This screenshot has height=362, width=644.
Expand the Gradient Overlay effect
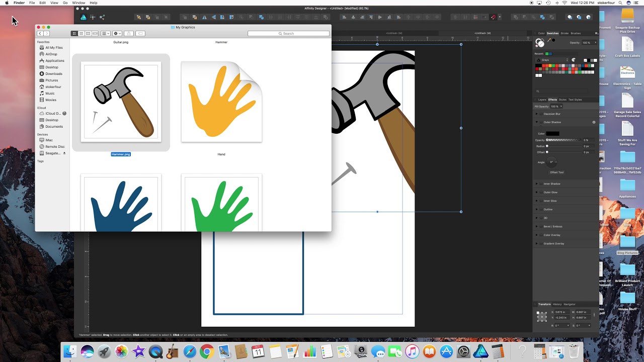pos(536,244)
